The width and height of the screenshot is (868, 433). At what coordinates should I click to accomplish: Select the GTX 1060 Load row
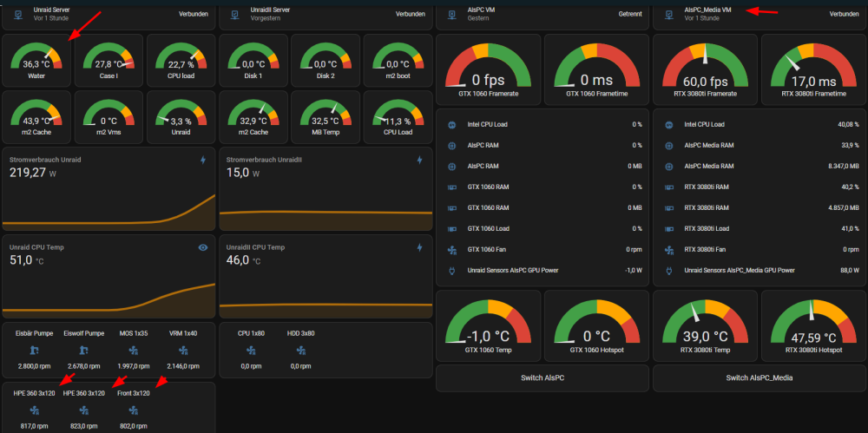[x=542, y=229]
